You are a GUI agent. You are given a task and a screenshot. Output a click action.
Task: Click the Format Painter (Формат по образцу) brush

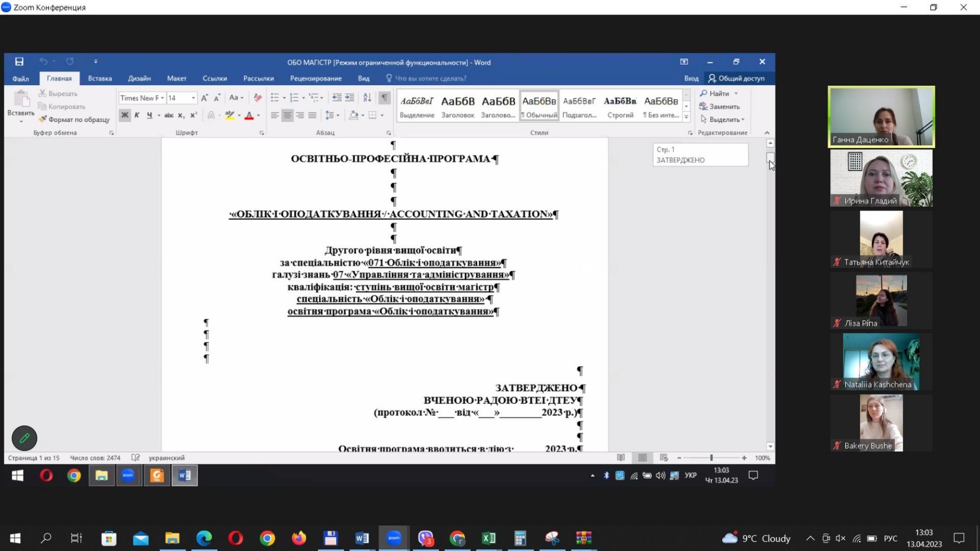pyautogui.click(x=43, y=119)
